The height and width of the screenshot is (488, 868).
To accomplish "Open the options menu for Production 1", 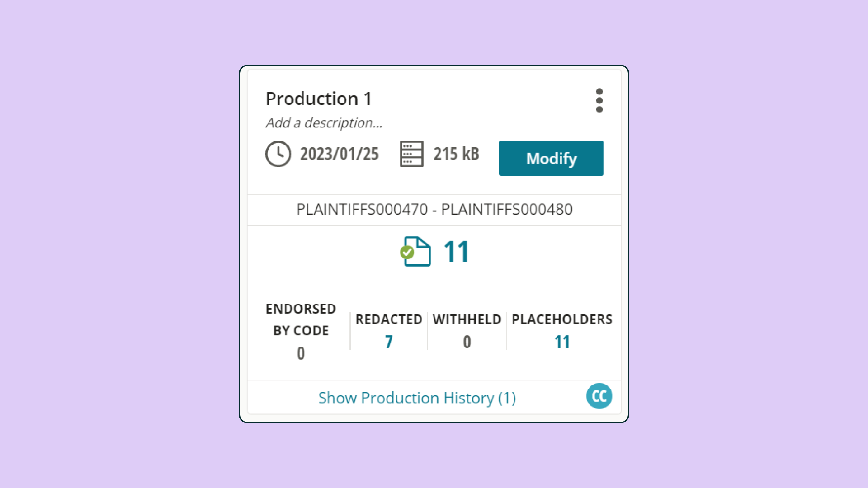I will (599, 100).
